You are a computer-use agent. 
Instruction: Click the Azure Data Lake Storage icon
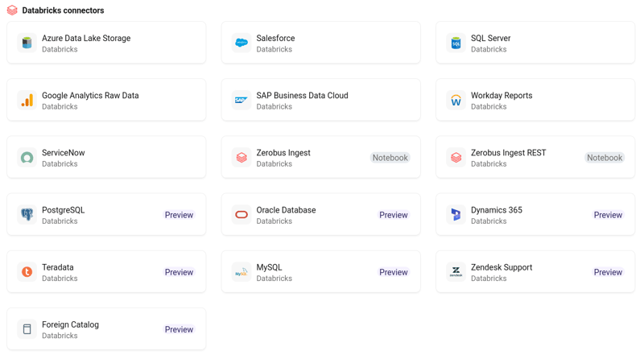27,43
